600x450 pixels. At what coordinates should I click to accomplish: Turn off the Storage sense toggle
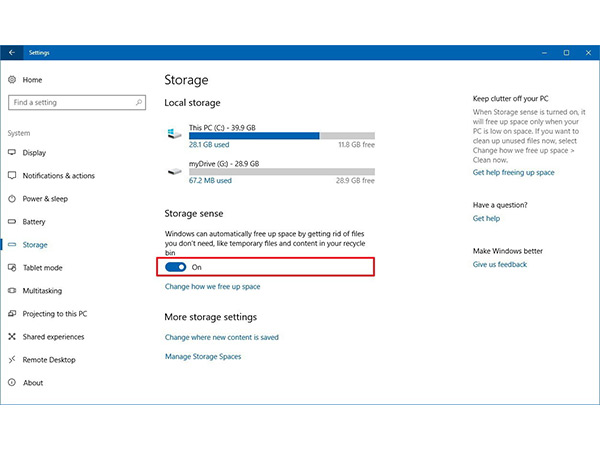(x=176, y=267)
